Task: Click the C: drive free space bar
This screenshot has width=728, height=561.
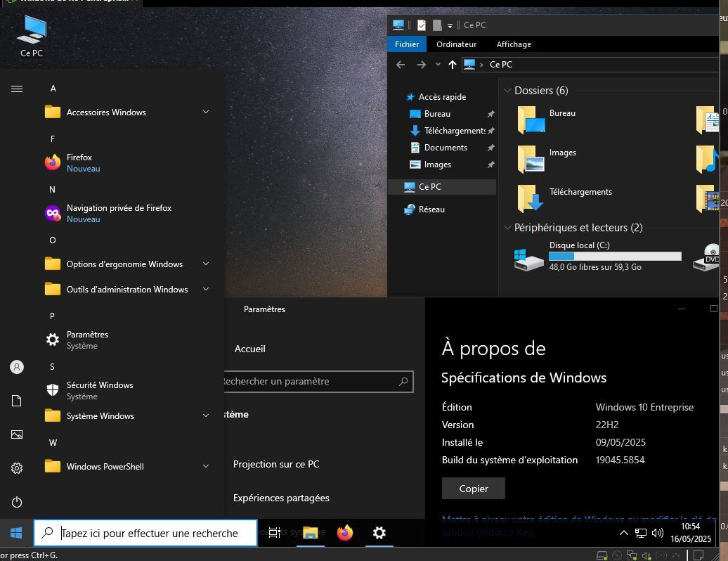Action: click(615, 256)
